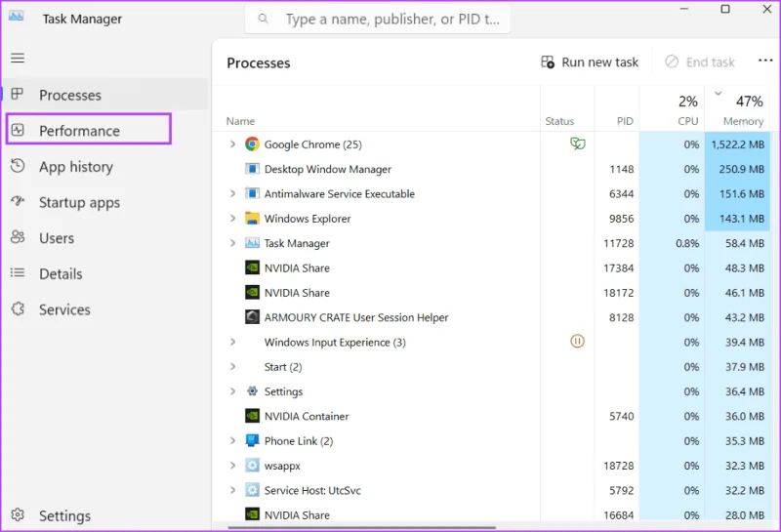Expand the Start process group
Image resolution: width=781 pixels, height=532 pixels.
point(232,367)
